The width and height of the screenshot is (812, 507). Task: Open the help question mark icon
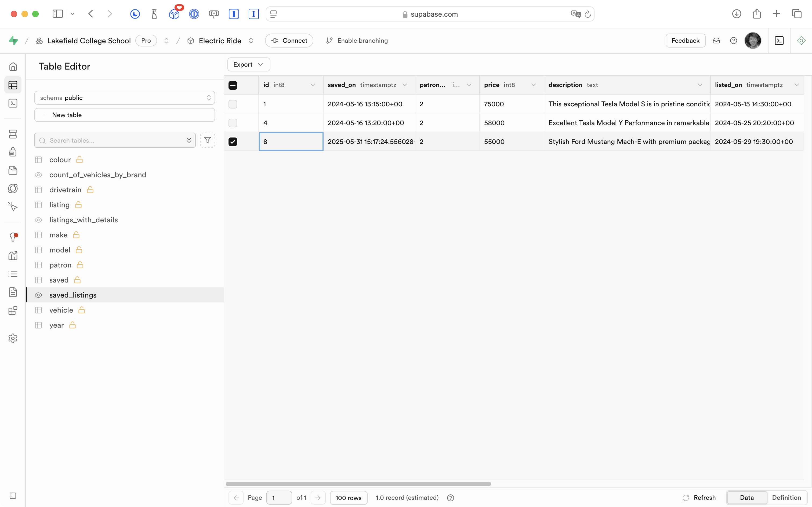click(734, 41)
